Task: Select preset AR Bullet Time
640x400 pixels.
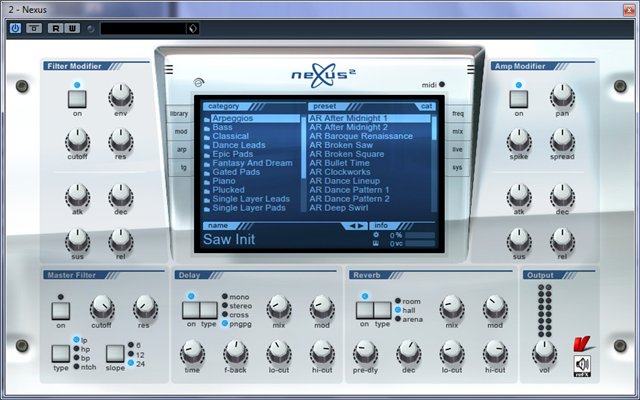Action: click(369, 163)
